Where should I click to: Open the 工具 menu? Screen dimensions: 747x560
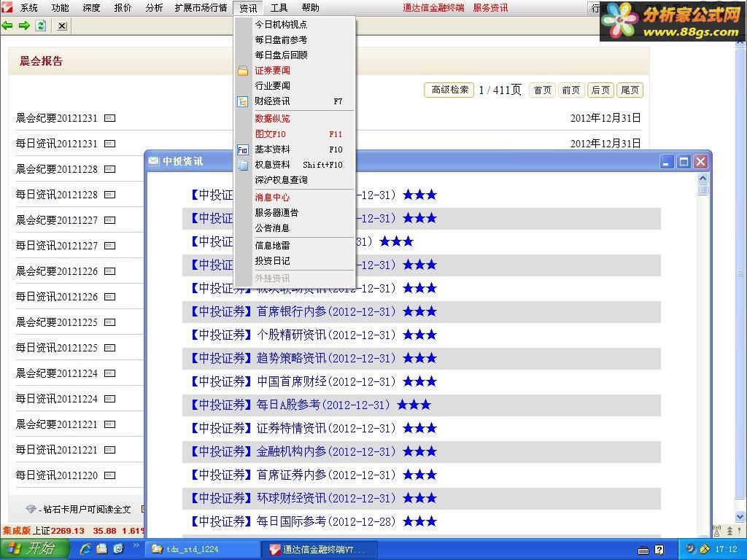click(279, 7)
